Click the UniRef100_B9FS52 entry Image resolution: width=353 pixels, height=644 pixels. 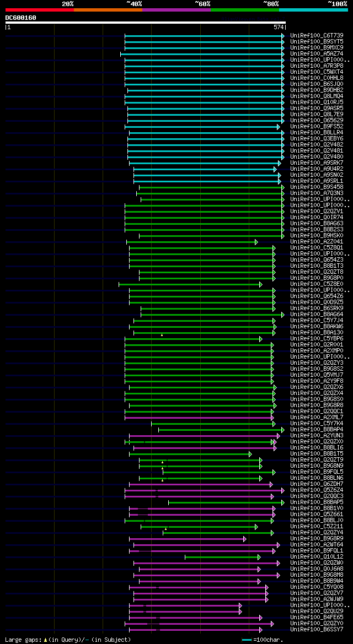click(317, 127)
